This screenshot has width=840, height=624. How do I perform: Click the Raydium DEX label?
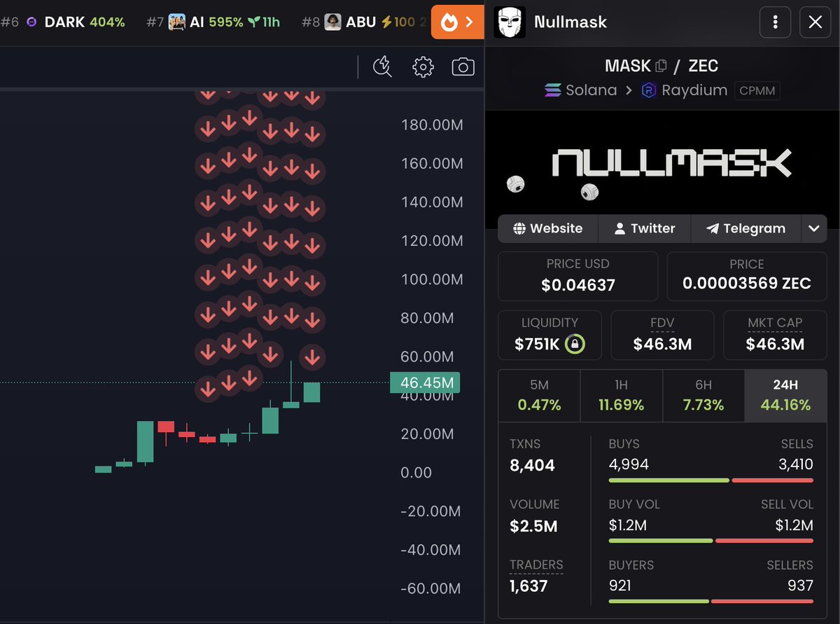tap(694, 90)
